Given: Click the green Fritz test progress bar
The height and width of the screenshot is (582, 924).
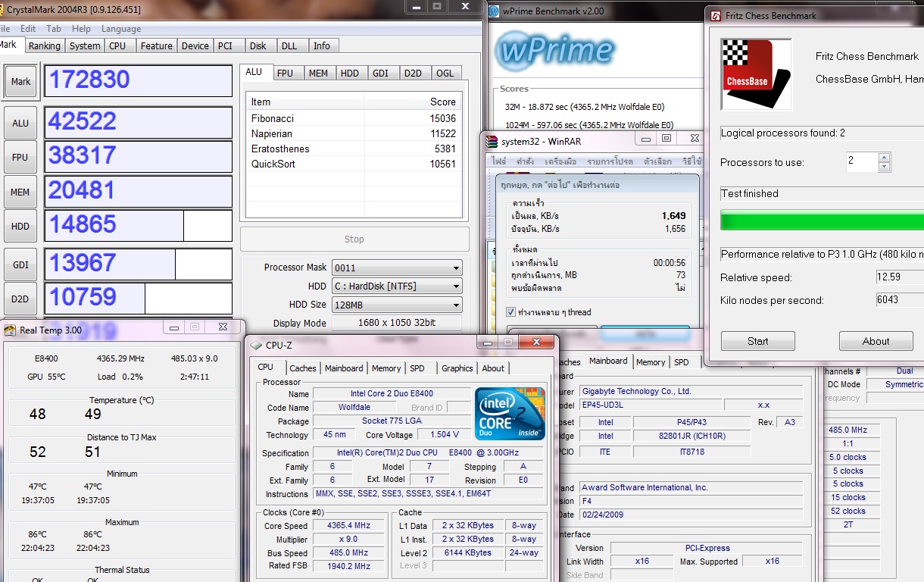Looking at the screenshot, I should (x=822, y=221).
